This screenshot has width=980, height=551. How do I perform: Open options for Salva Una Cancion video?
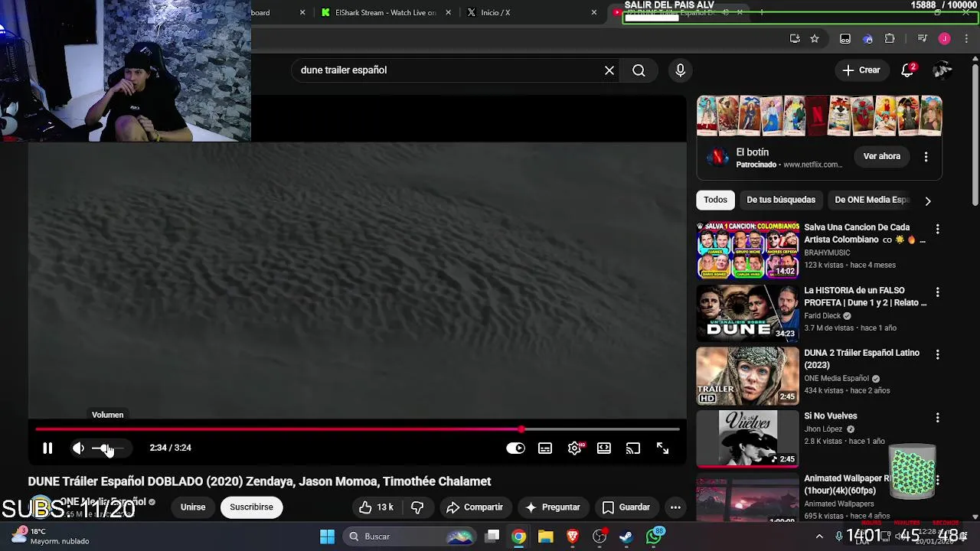click(x=937, y=230)
